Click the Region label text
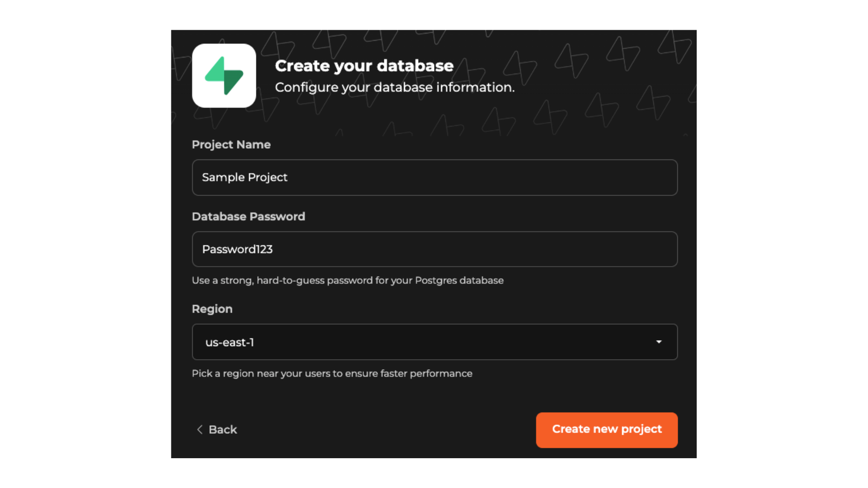Image resolution: width=868 pixels, height=488 pixels. click(x=212, y=309)
